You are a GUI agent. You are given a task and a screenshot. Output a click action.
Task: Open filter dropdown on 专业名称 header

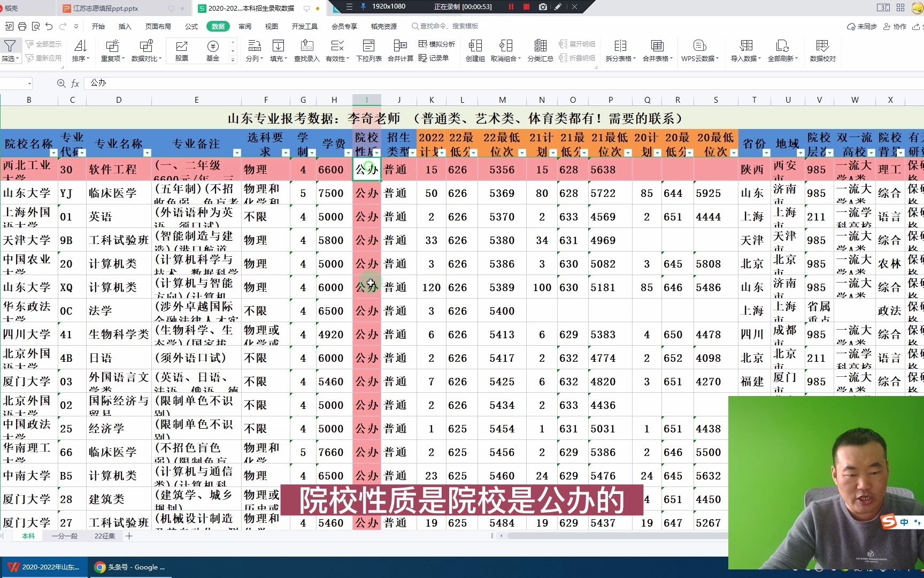(x=147, y=153)
